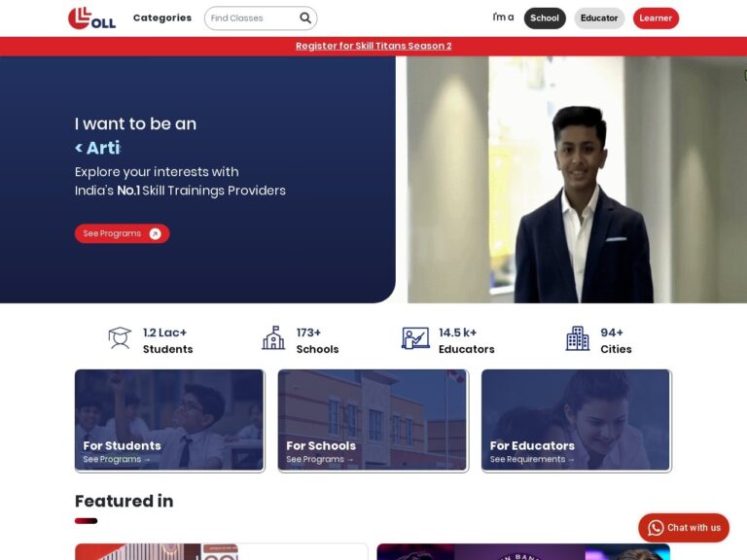Click the school building icon
Image resolution: width=747 pixels, height=560 pixels.
(x=273, y=337)
